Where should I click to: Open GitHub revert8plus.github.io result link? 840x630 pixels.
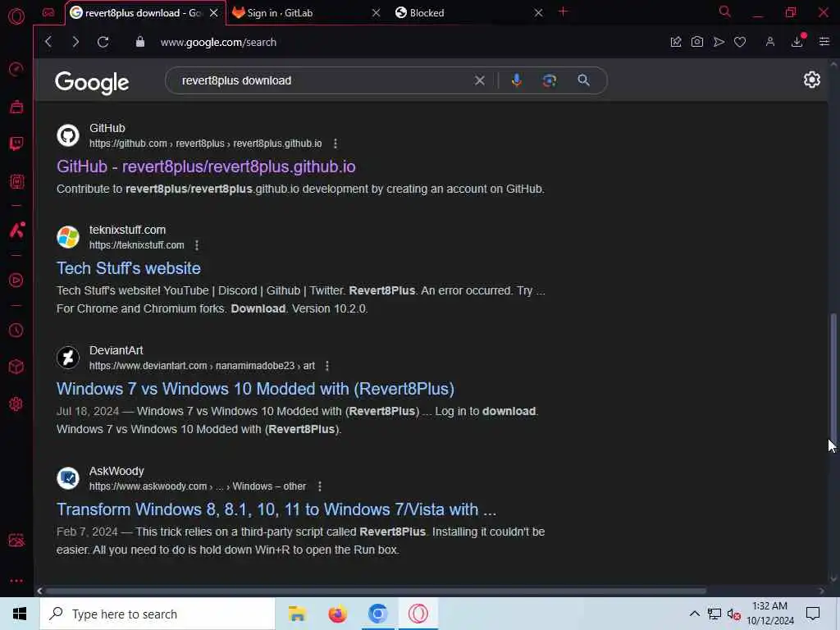click(206, 167)
